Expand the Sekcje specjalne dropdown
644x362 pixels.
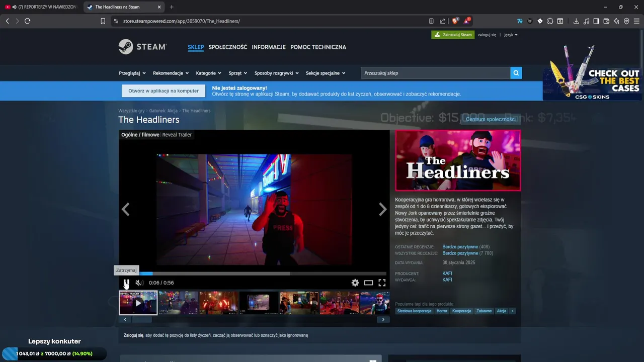pos(326,73)
